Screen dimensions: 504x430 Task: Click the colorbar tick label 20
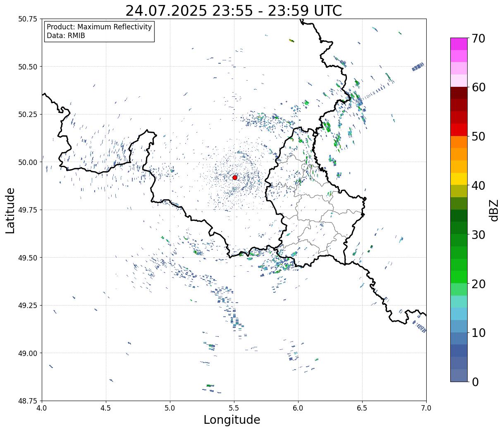point(478,284)
